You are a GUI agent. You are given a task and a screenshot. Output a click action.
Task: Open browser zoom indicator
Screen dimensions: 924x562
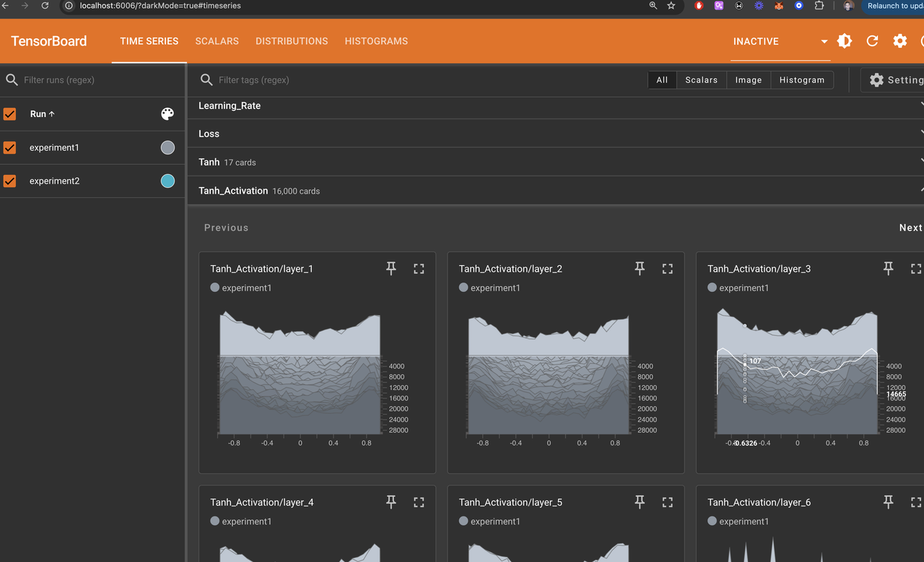653,6
